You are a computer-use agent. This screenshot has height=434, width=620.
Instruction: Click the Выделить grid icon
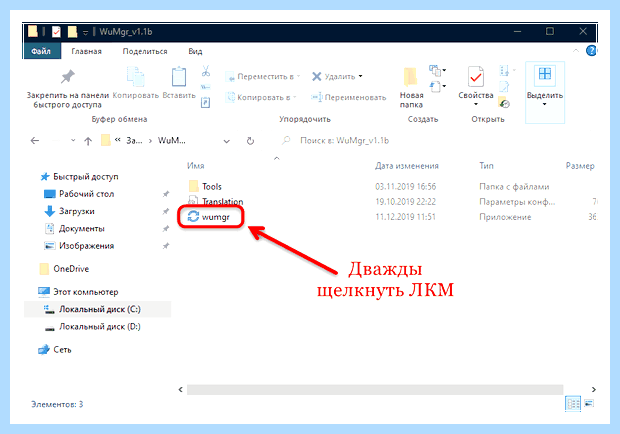544,75
